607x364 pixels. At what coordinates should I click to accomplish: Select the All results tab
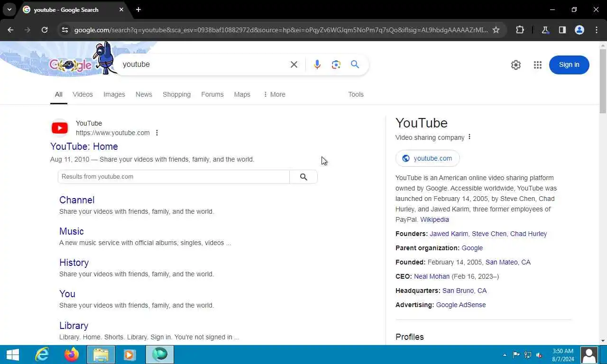(58, 94)
